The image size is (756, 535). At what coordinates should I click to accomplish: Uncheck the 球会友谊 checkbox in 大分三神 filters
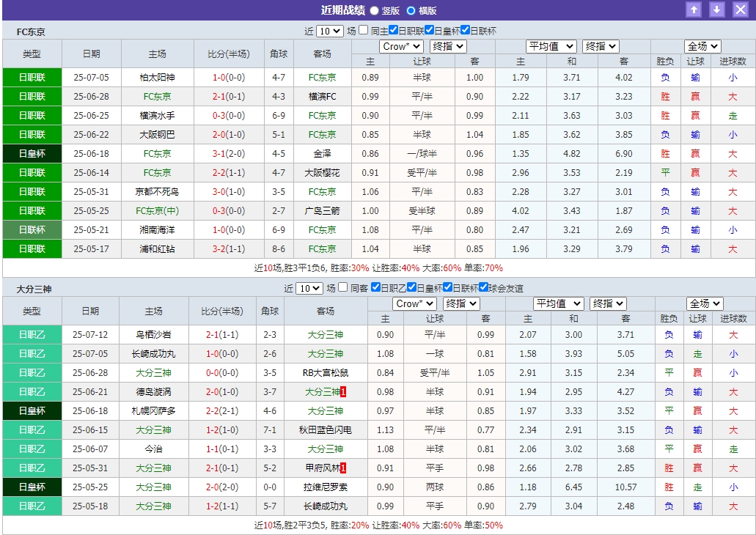(483, 289)
